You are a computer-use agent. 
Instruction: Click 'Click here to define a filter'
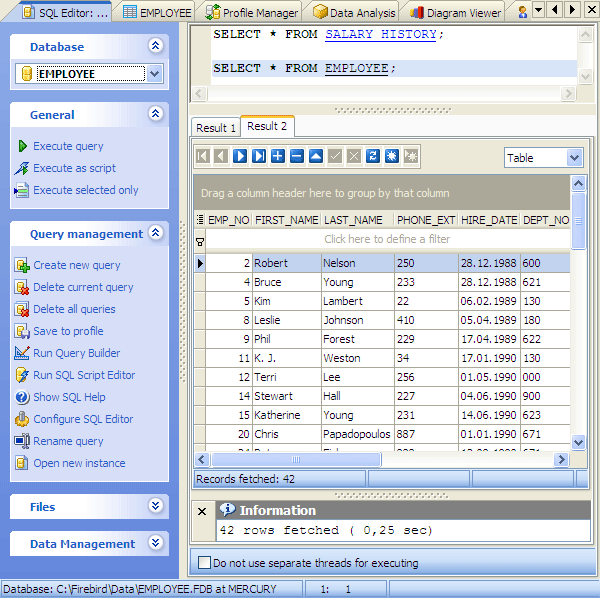pos(387,239)
